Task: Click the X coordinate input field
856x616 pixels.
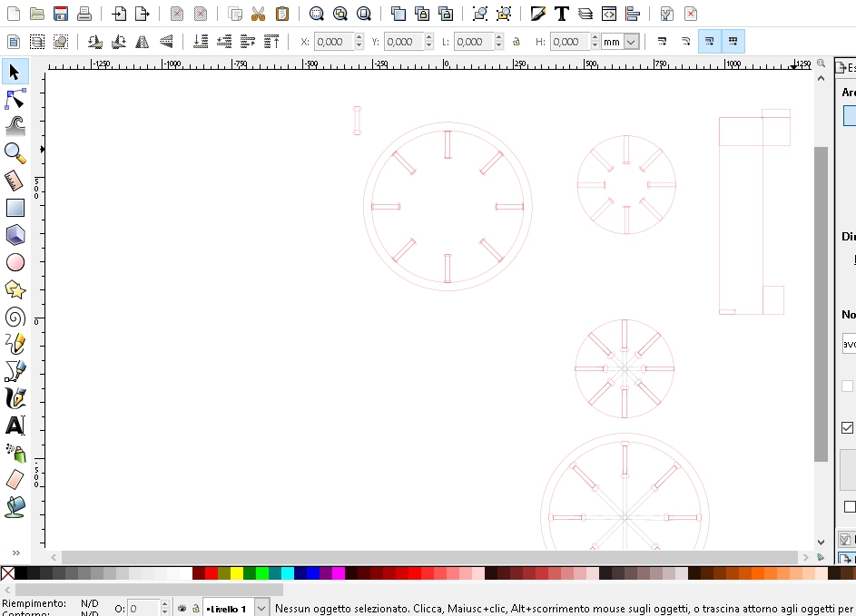Action: click(334, 42)
